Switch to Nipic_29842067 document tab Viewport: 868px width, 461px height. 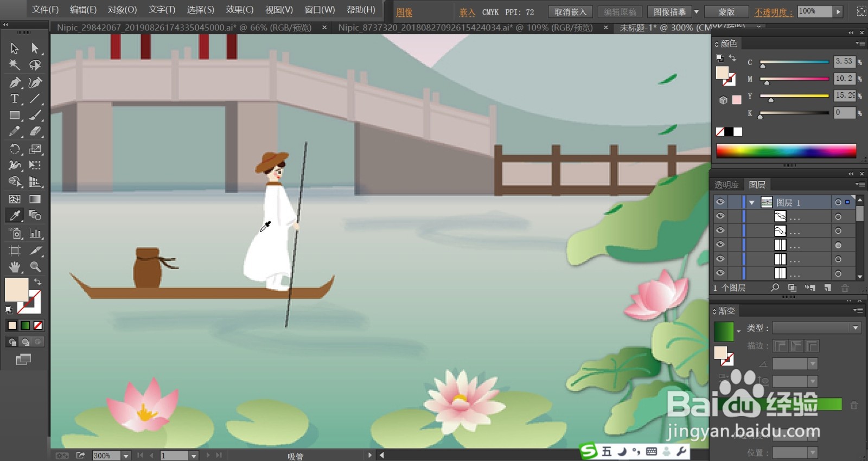tap(184, 27)
